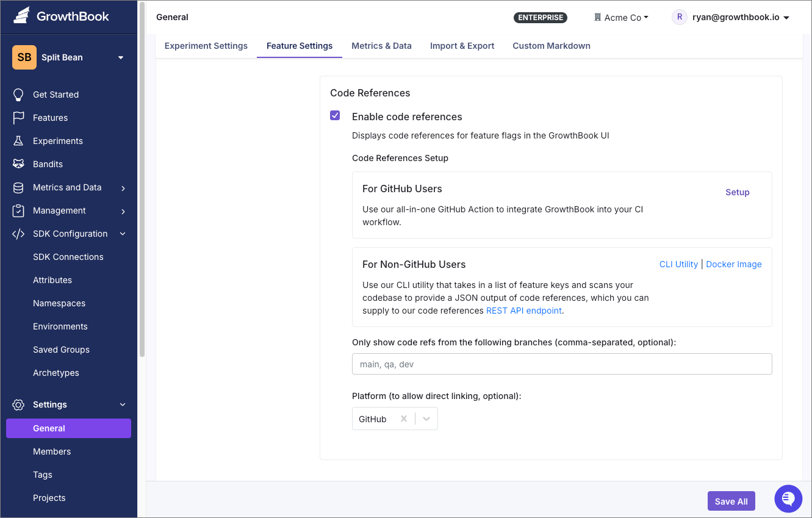Open Management via its clipboard icon

click(x=19, y=210)
